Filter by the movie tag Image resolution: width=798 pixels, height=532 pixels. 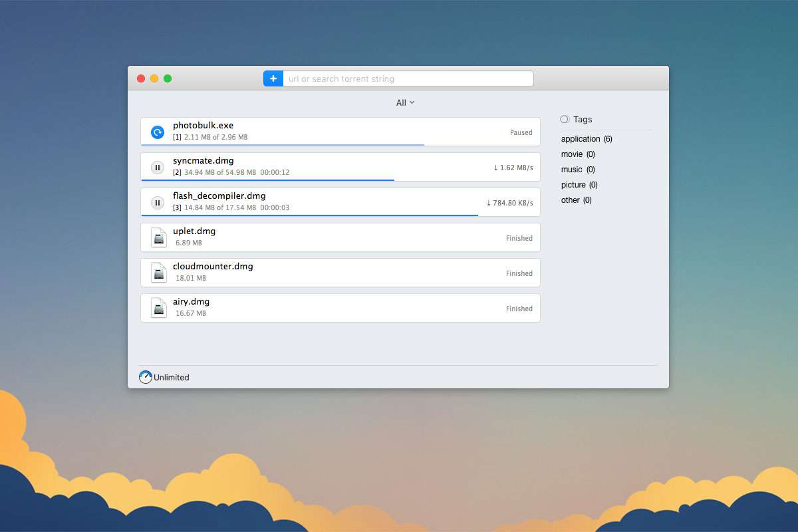(x=577, y=154)
